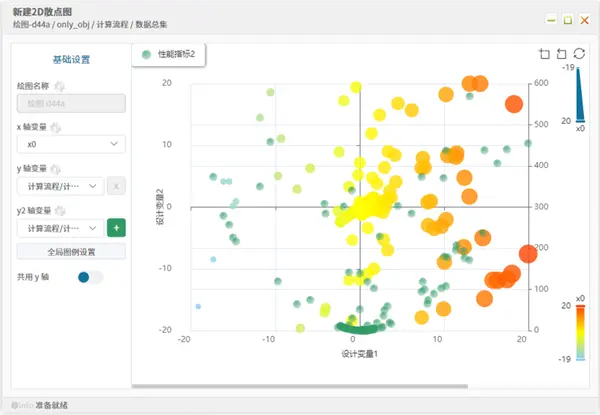Click the area zoom icon above the chart
Viewport: 600px width, 415px height.
pos(544,54)
